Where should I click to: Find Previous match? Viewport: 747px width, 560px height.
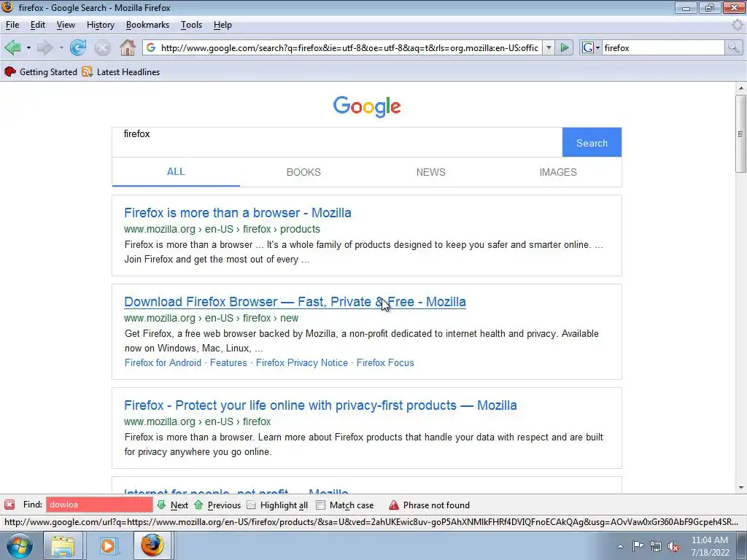pos(217,505)
